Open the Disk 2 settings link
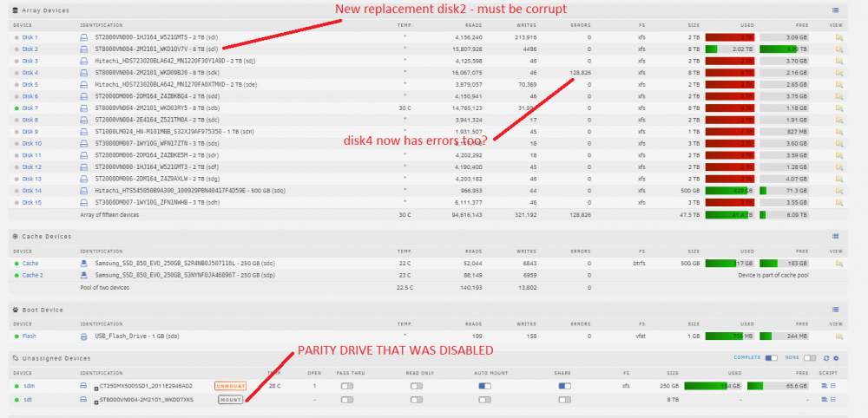The image size is (868, 418). [30, 49]
